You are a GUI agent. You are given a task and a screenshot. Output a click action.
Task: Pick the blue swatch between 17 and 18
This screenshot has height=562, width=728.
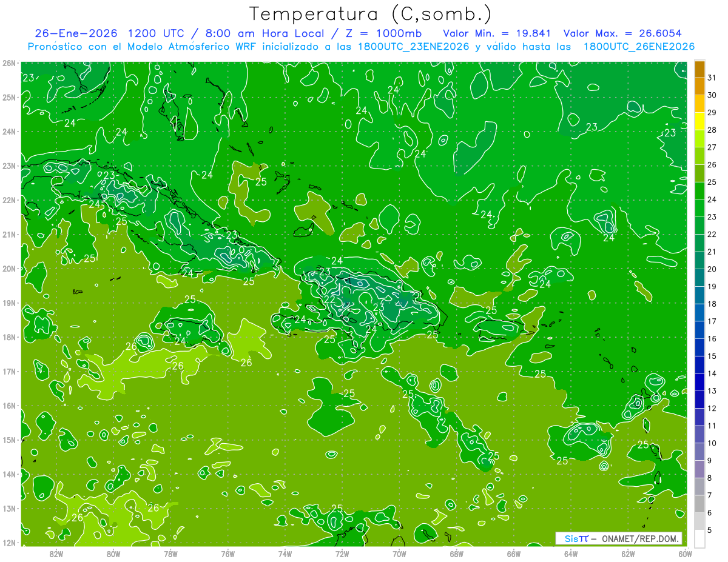(x=699, y=312)
